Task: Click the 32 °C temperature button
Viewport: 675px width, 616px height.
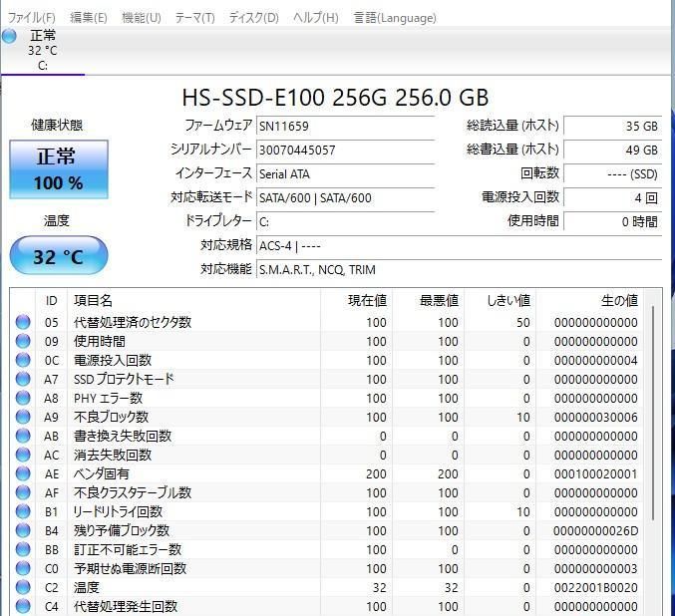Action: point(59,256)
